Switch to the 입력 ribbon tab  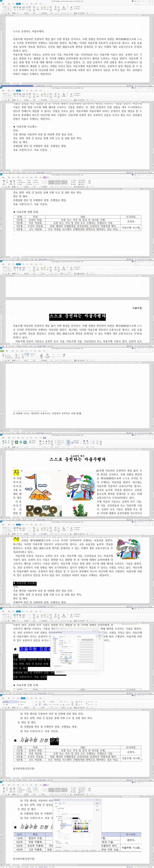click(18, 3)
